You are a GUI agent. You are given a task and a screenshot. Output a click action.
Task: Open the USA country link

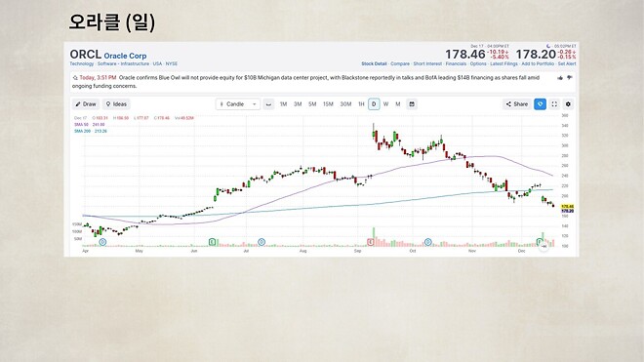point(157,64)
